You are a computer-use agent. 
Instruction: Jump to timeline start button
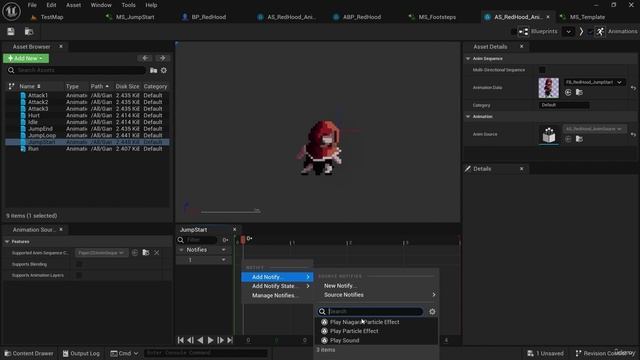tap(181, 340)
